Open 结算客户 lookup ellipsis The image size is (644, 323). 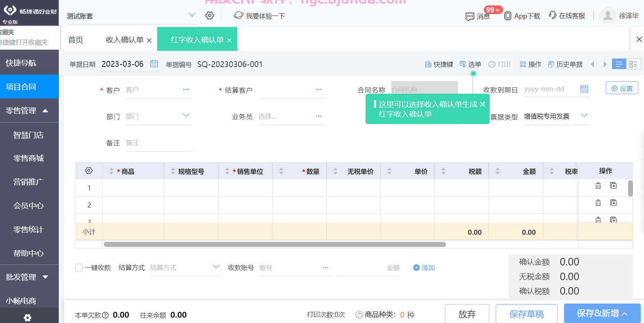tap(319, 89)
